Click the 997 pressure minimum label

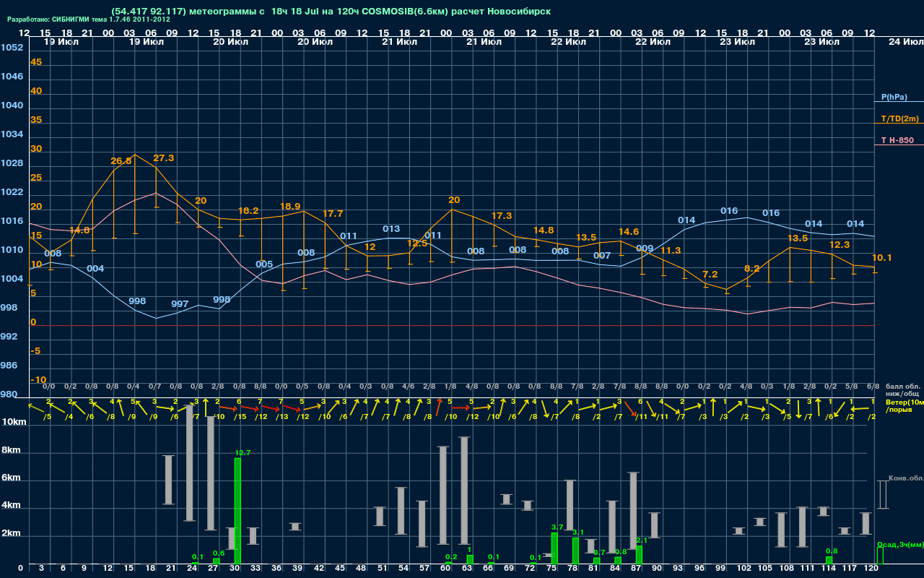pyautogui.click(x=180, y=304)
